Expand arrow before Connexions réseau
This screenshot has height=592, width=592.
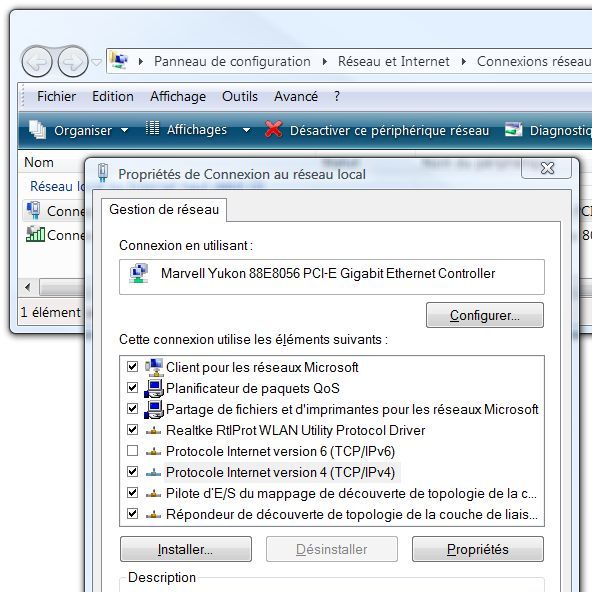tap(464, 62)
